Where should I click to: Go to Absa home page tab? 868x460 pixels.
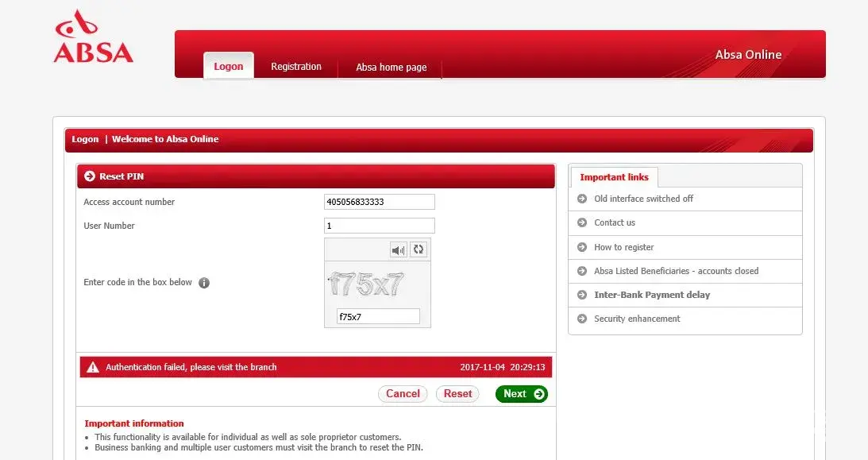[x=391, y=67]
